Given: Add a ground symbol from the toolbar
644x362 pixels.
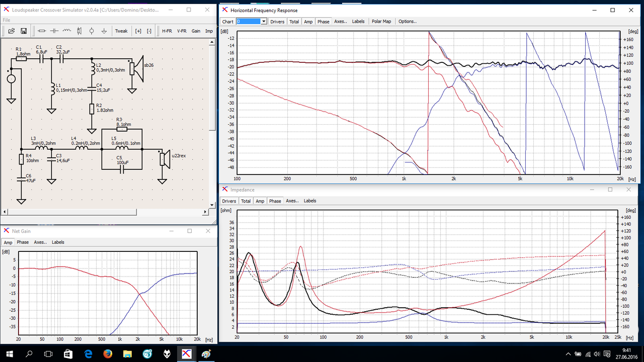Looking at the screenshot, I should tap(104, 31).
